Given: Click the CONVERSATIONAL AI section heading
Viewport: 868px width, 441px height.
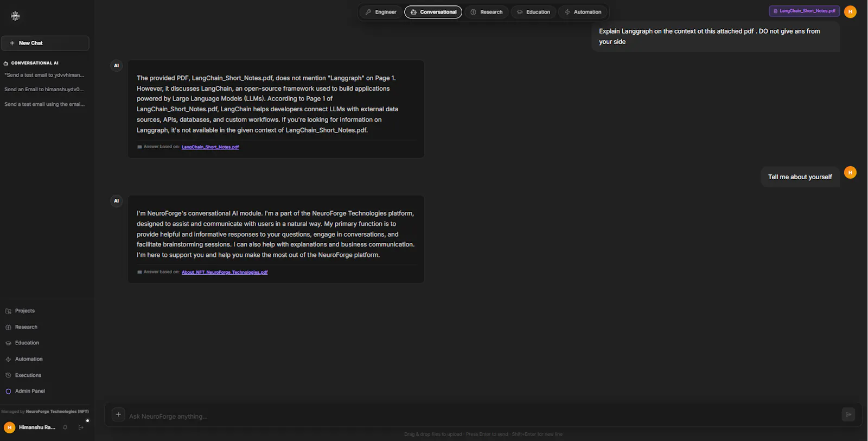Looking at the screenshot, I should click(x=35, y=63).
